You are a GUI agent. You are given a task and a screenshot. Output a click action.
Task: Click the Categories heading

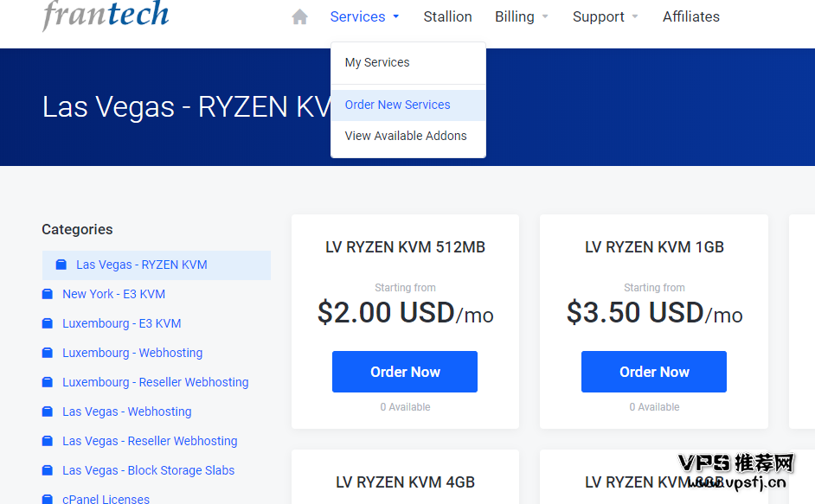coord(78,230)
